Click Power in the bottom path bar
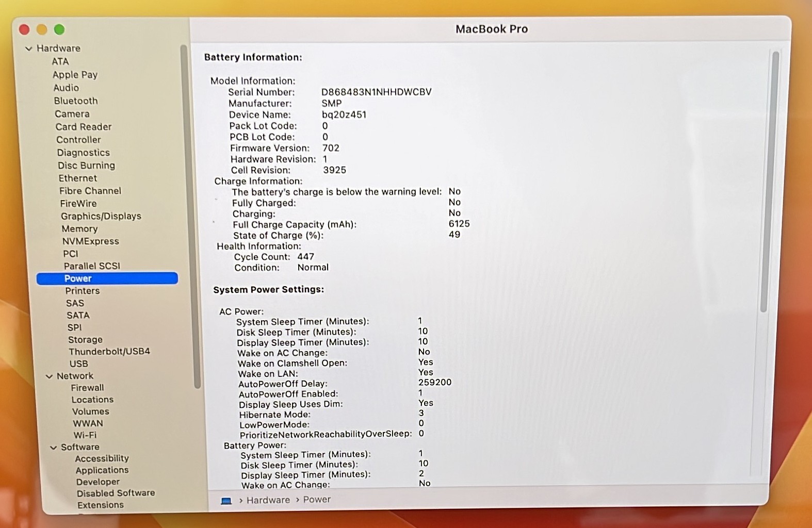Image resolution: width=812 pixels, height=528 pixels. tap(317, 499)
